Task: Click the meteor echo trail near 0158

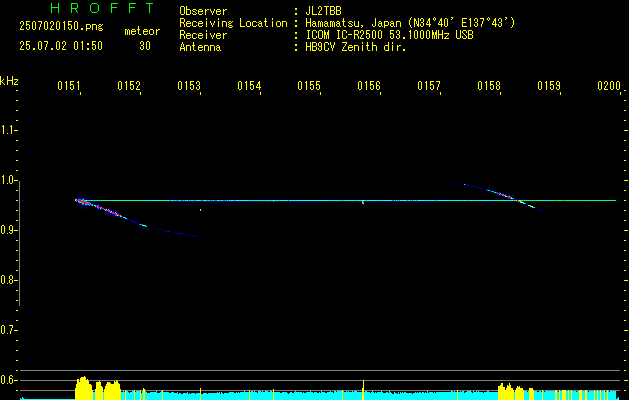Action: pos(507,197)
